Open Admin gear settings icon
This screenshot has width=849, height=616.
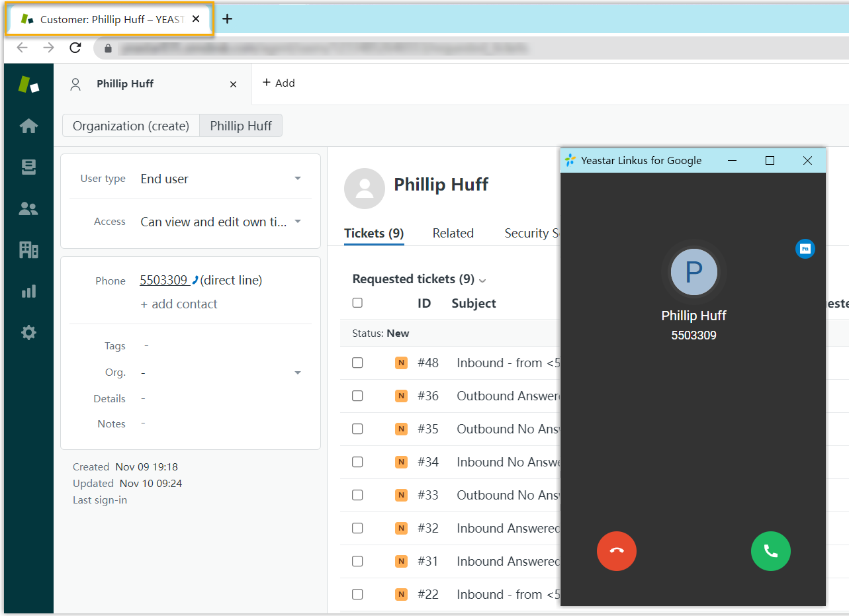(28, 332)
